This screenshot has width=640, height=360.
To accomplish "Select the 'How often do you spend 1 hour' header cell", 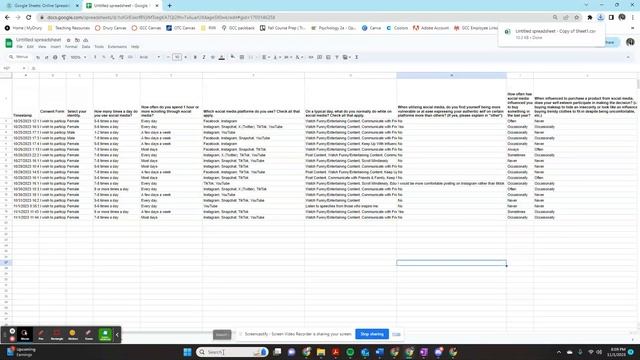I will (x=171, y=98).
